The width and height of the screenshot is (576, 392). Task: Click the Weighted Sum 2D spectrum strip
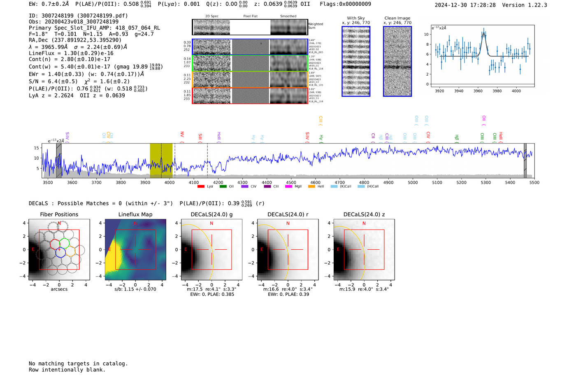point(250,27)
